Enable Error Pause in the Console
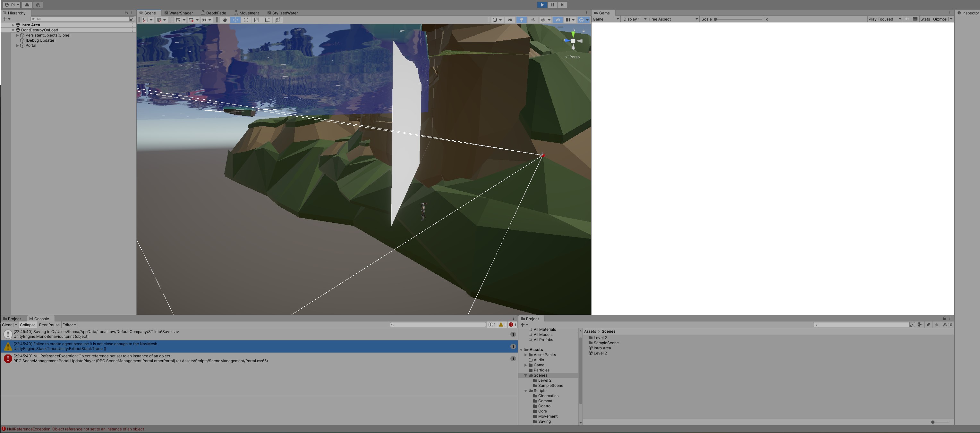Screen dimensions: 980x433 [49, 325]
